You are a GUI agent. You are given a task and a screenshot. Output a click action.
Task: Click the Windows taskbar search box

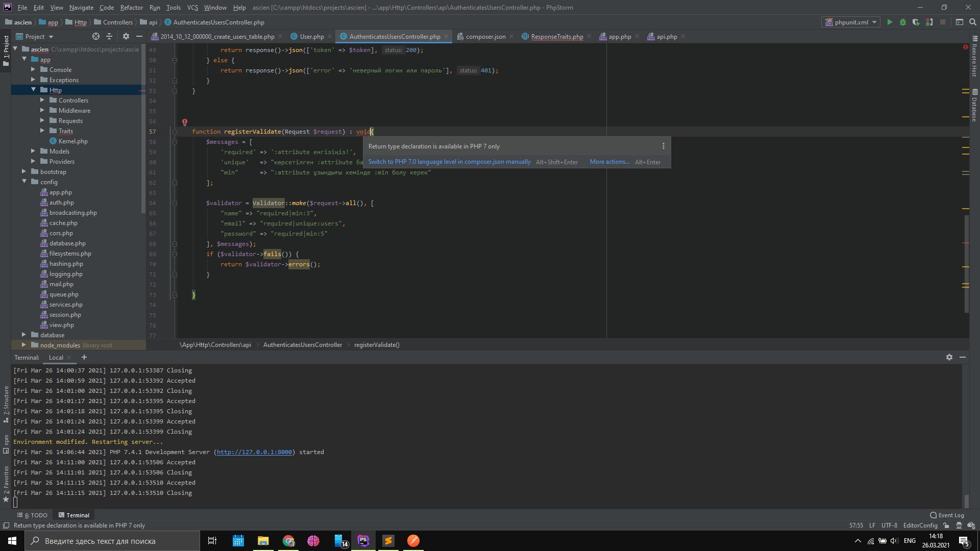(112, 541)
